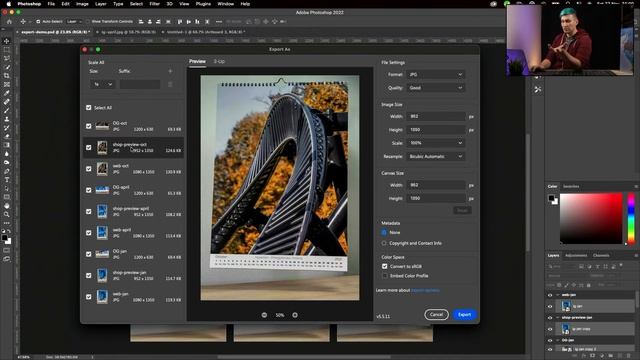Viewport: 640px width, 360px height.
Task: Select the Brush tool
Action: pos(7,110)
